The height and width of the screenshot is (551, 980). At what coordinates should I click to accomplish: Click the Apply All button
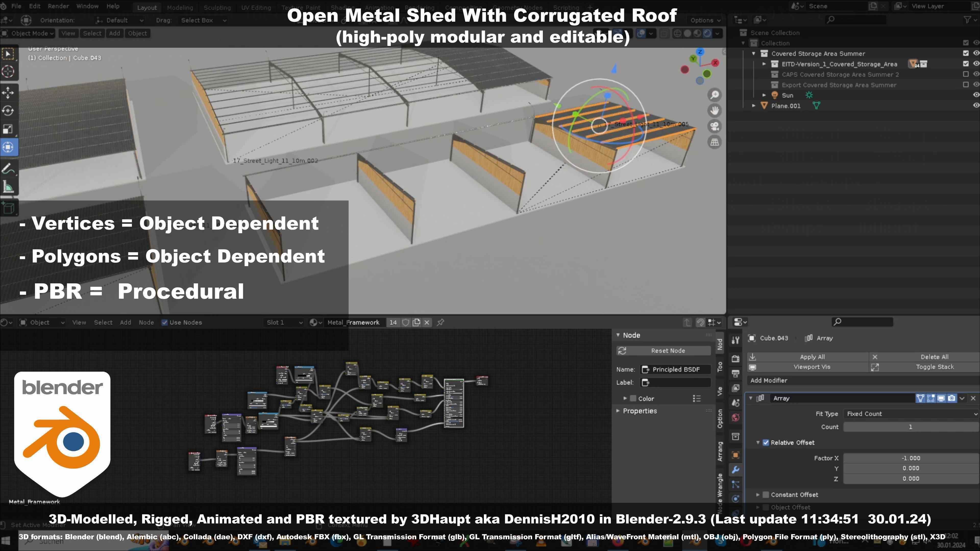click(x=808, y=357)
